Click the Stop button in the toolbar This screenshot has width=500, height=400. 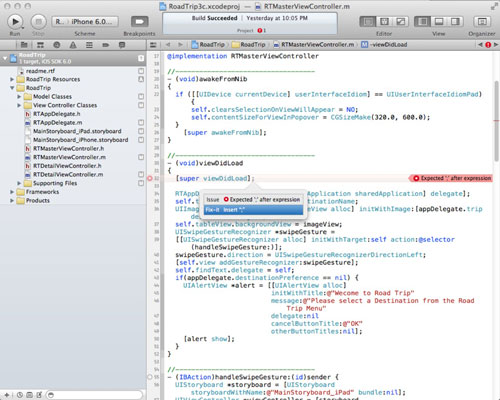[x=39, y=22]
